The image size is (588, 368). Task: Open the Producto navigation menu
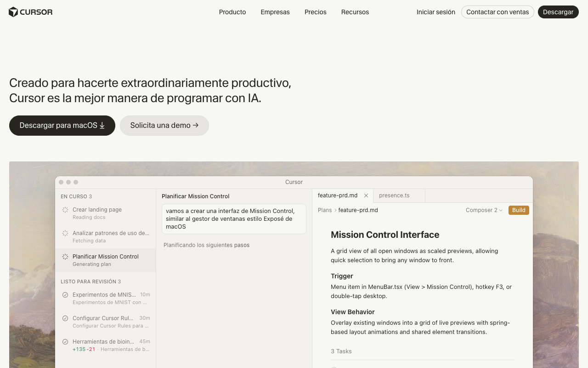click(232, 12)
